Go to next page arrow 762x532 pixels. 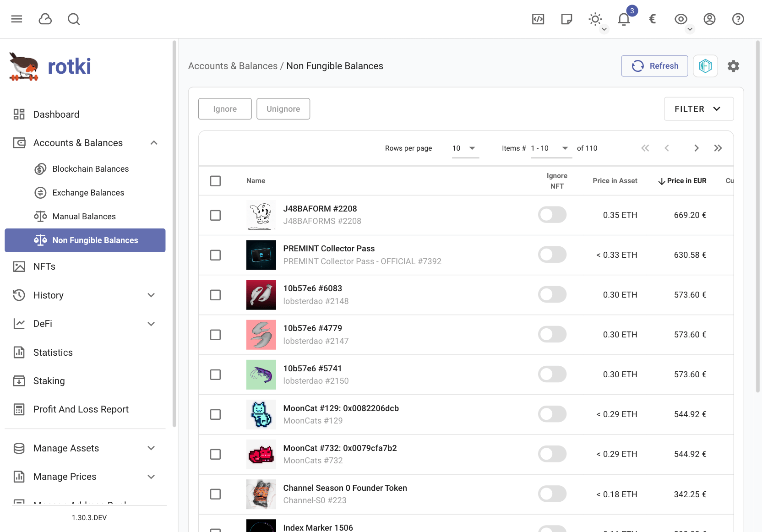coord(697,148)
